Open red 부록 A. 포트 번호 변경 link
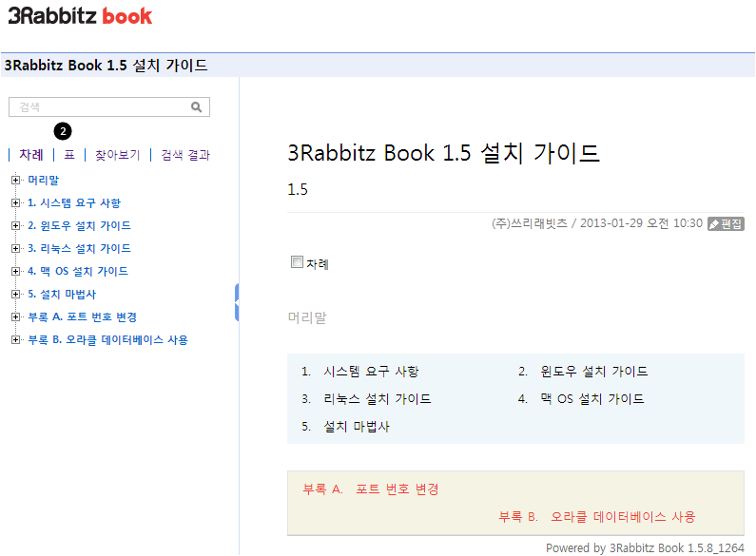The width and height of the screenshot is (756, 556). pos(371,489)
